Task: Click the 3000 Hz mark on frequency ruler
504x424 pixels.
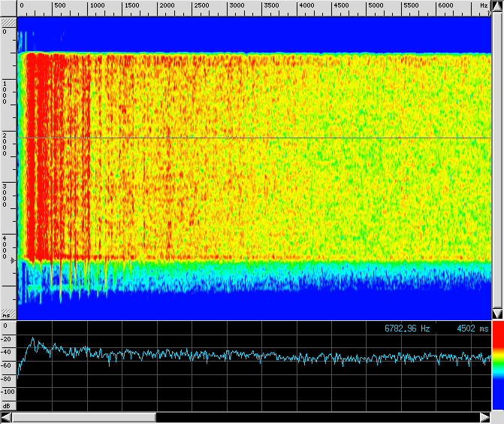Action: (x=236, y=6)
